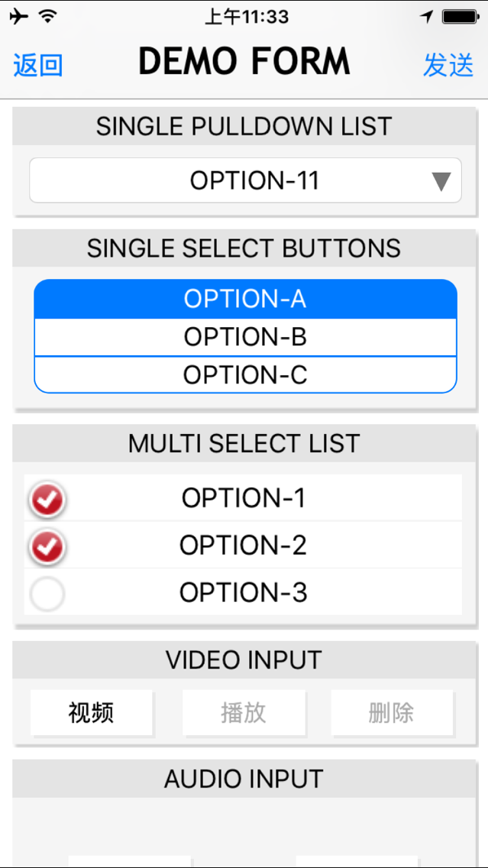Open the OPTION-11 pulldown list

[x=245, y=180]
